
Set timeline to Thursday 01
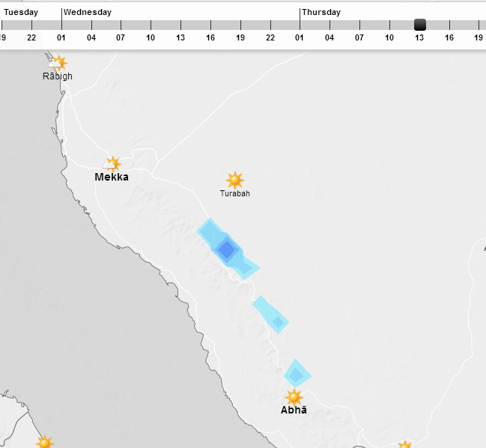click(x=300, y=37)
